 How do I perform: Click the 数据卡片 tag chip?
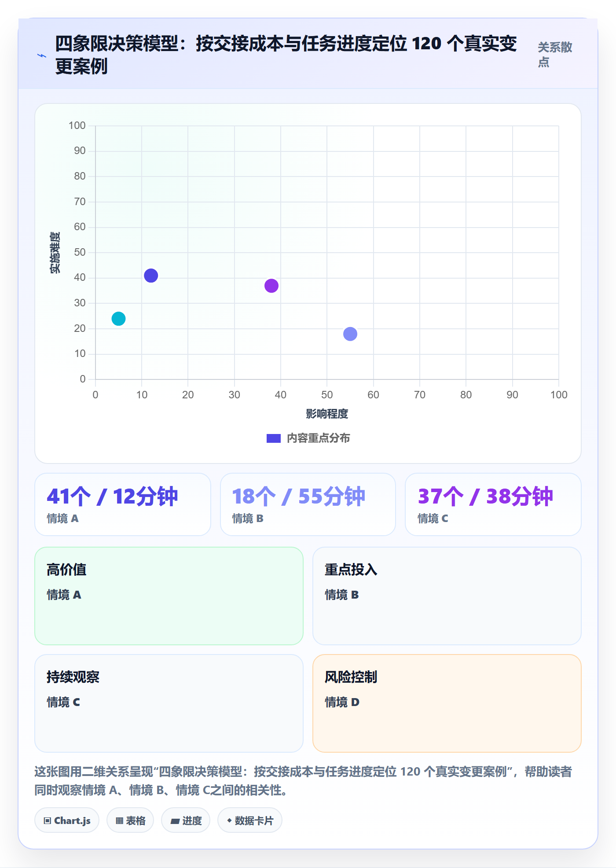pyautogui.click(x=250, y=820)
